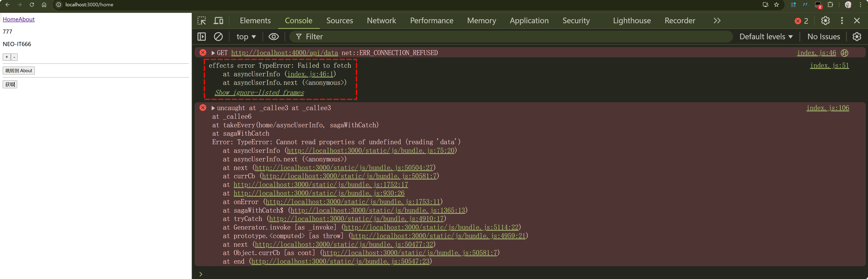Screen dimensions: 868x279
Task: Select the inspect element picker icon
Action: 201,21
